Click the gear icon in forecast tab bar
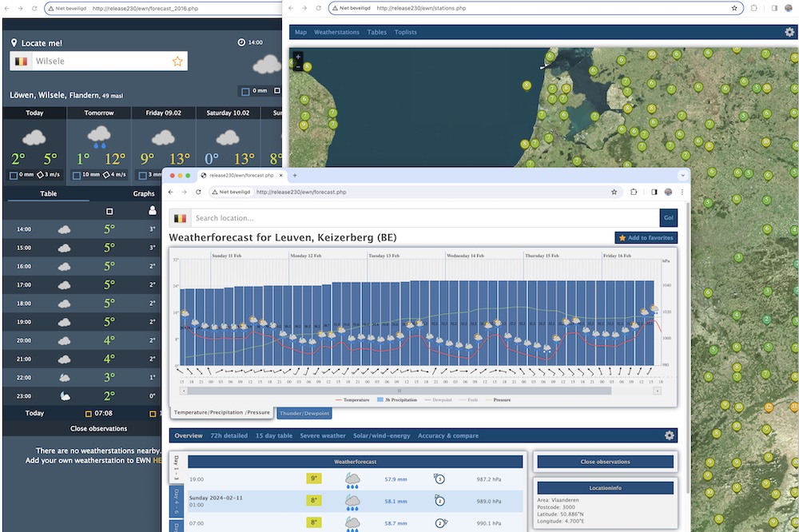Screen dimensions: 799x532 670,436
